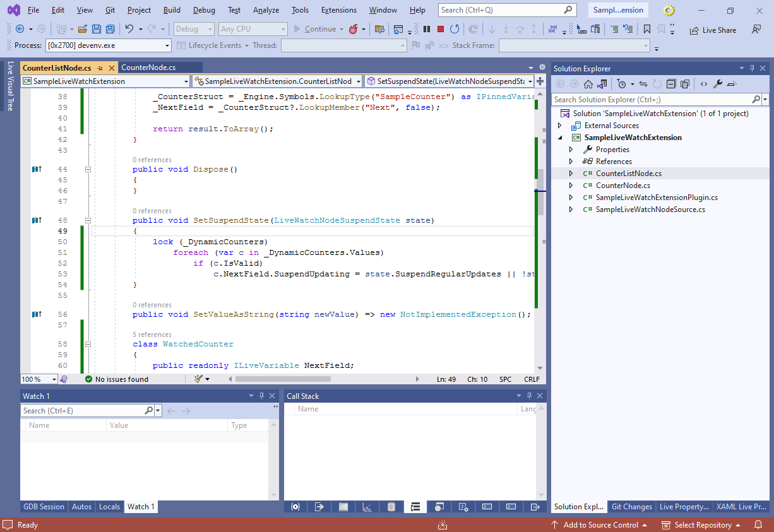Toggle pin on CounterListNode.cs tab

click(x=100, y=68)
